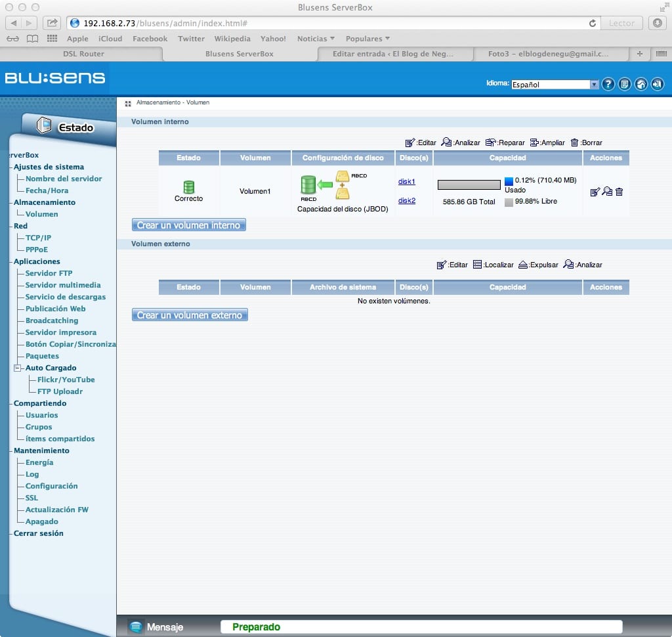672x637 pixels.
Task: Click the Volumen1 capacity usage bar
Action: click(469, 185)
